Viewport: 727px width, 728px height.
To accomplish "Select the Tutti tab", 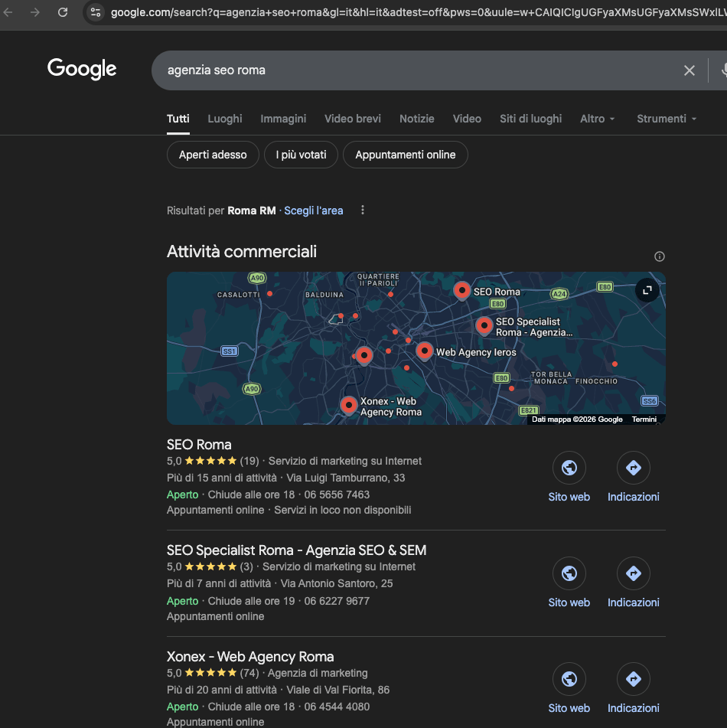I will [x=178, y=119].
